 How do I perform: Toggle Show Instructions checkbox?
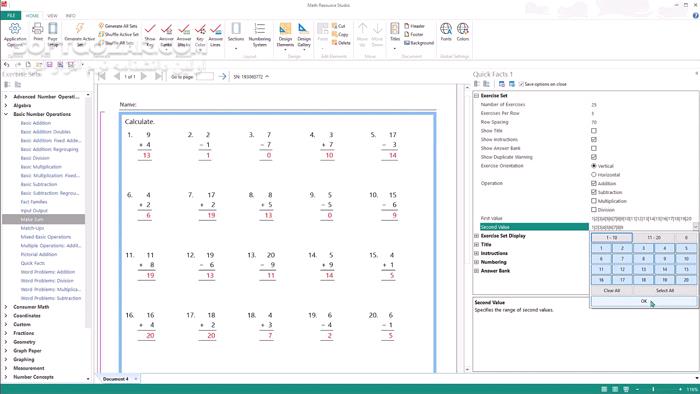pyautogui.click(x=594, y=140)
